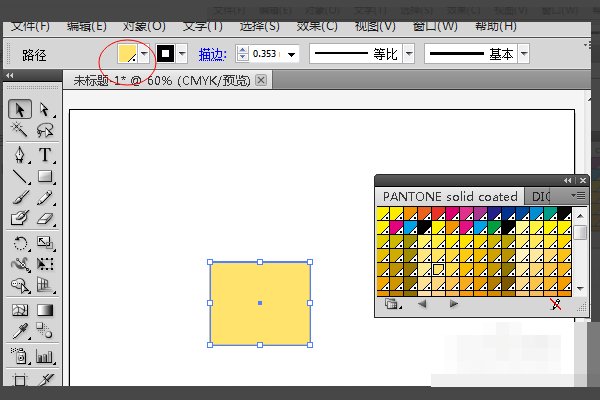Open the swatch libraries menu icon

(391, 305)
